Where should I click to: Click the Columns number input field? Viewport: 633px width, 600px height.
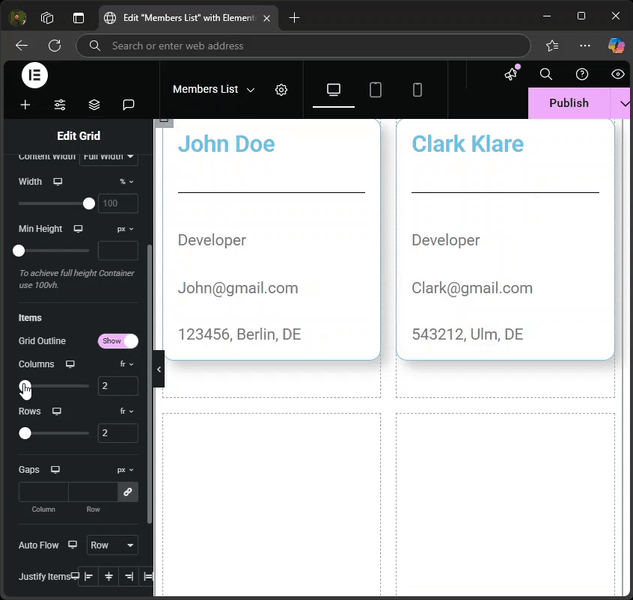click(x=117, y=386)
